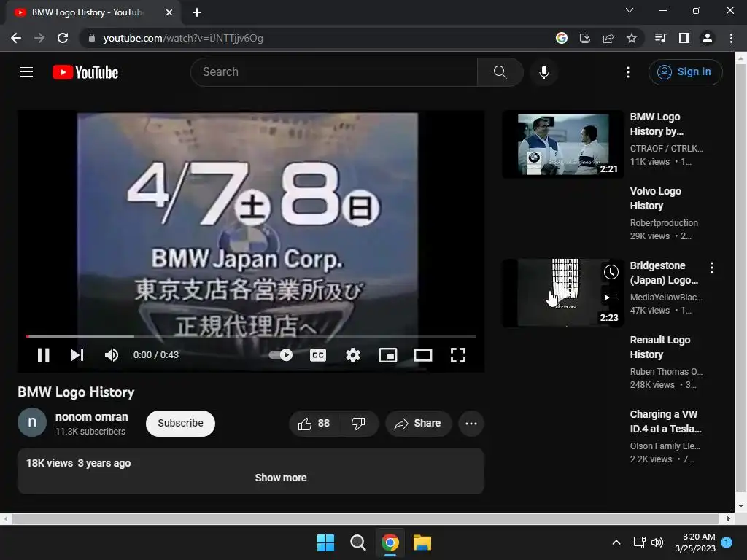Open more actions ellipsis under video
The image size is (747, 560).
[x=471, y=424]
